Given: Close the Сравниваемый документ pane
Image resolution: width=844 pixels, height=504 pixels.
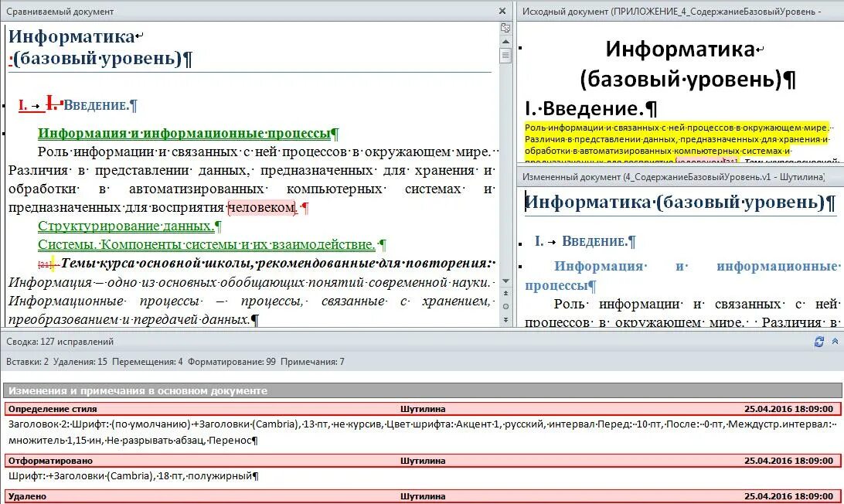Looking at the screenshot, I should tap(502, 11).
